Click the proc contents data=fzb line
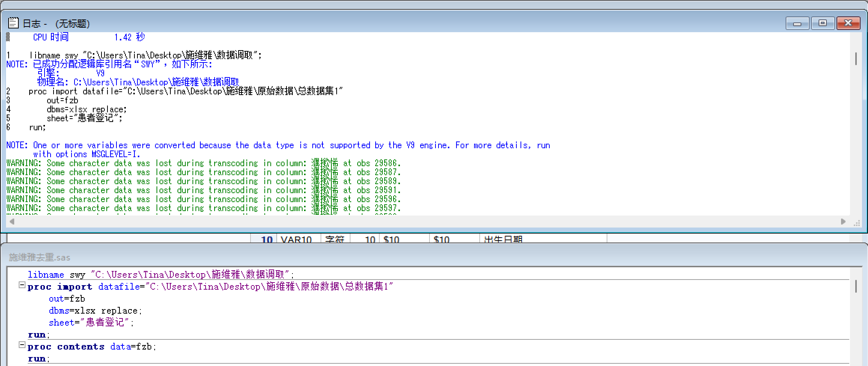The height and width of the screenshot is (366, 868). tap(92, 347)
